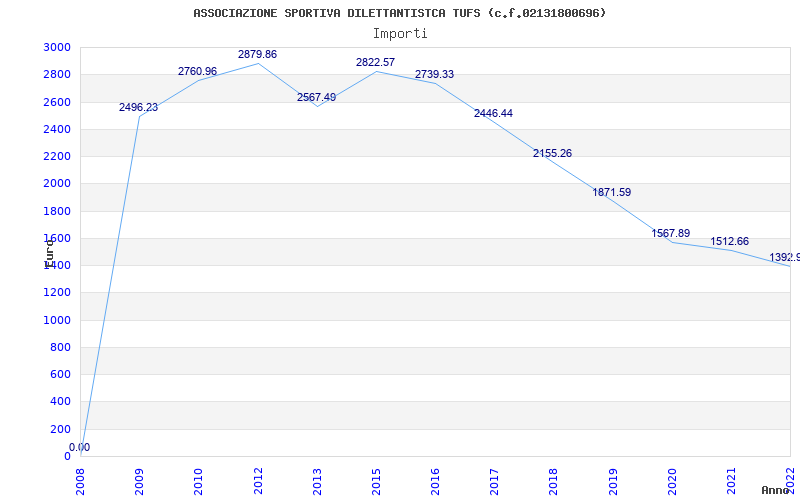Click y-axis value 2000
800x500 pixels.
pyautogui.click(x=58, y=184)
